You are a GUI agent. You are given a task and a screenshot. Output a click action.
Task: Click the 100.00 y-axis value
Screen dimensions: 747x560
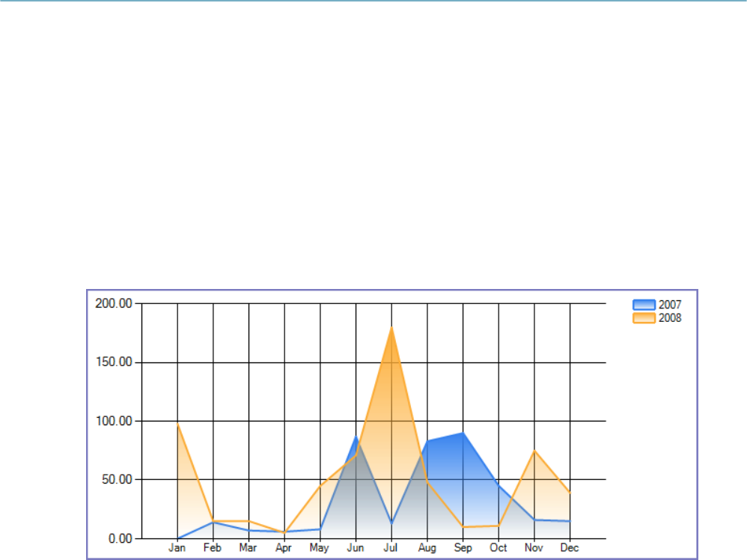pyautogui.click(x=113, y=421)
